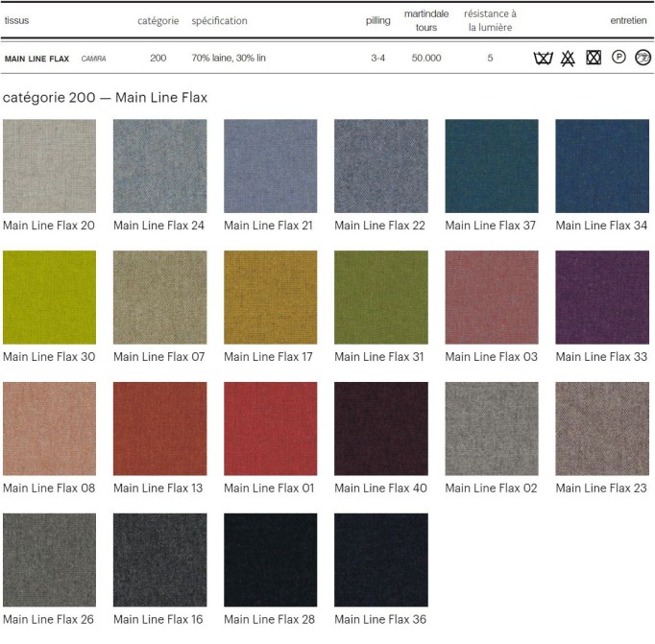Click the 'Main Line Flax 40' label
This screenshot has height=644, width=655.
tap(380, 488)
